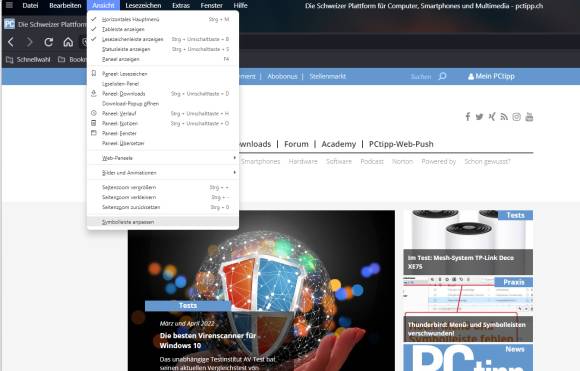The width and height of the screenshot is (580, 371).
Task: Open the Stellenmarkt link
Action: 328,76
